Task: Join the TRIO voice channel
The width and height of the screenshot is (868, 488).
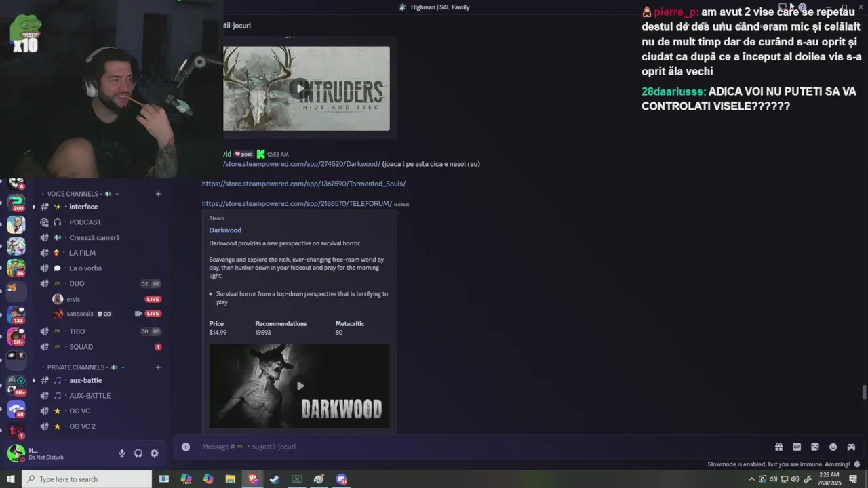Action: pos(100,331)
